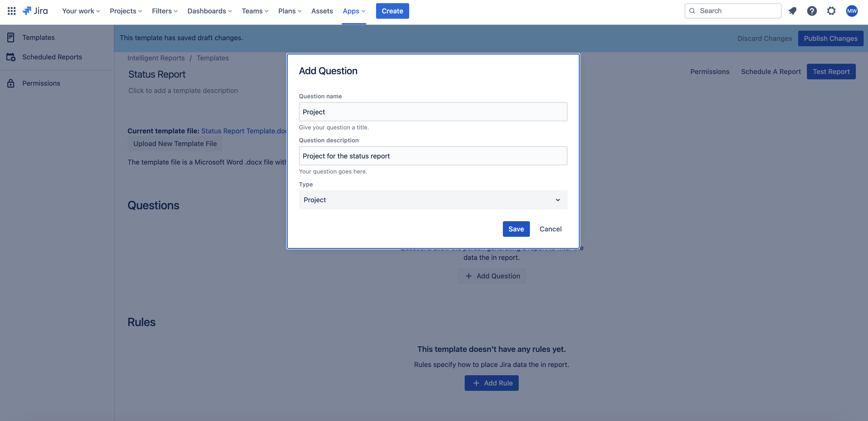Image resolution: width=868 pixels, height=421 pixels.
Task: Open your profile avatar MW
Action: (852, 11)
